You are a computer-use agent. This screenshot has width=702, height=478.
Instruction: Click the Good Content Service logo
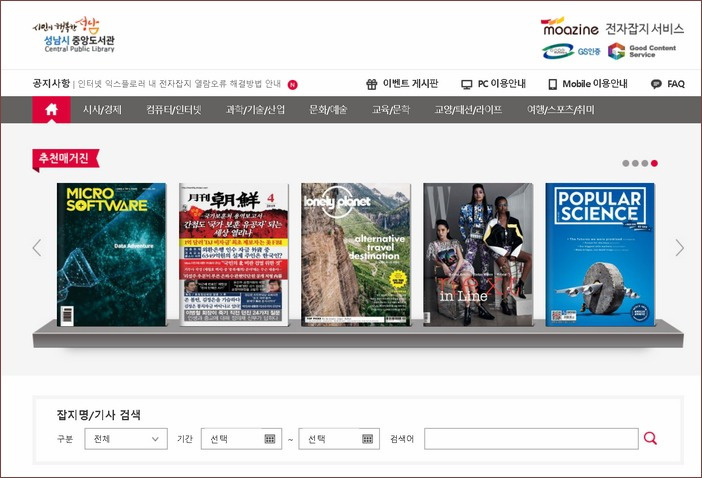(642, 51)
